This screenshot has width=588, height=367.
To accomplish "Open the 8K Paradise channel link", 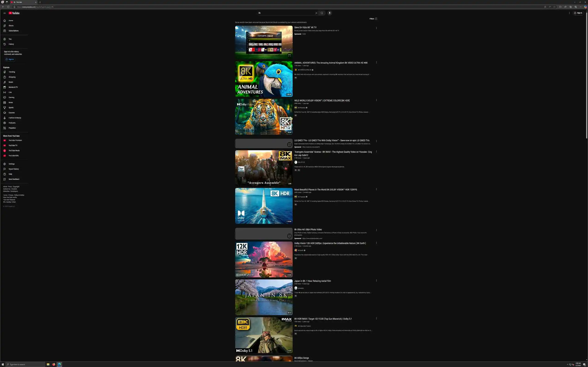I will pos(302,108).
